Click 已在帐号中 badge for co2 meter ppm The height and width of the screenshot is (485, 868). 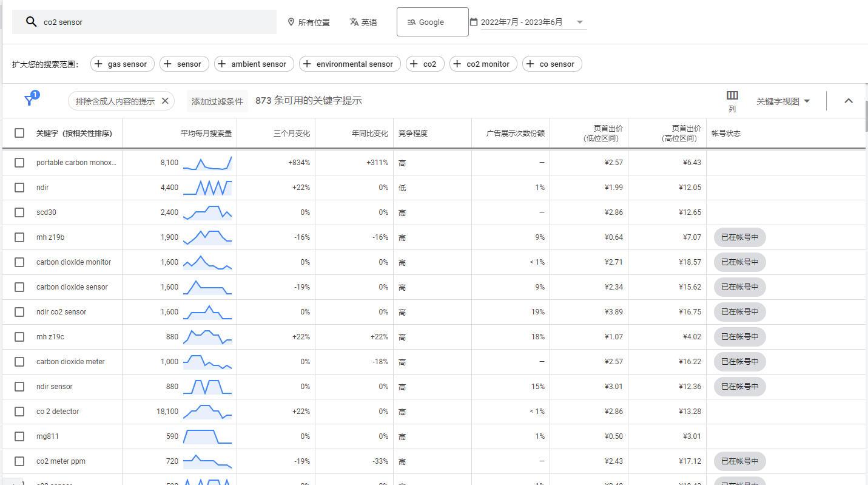[x=740, y=461]
